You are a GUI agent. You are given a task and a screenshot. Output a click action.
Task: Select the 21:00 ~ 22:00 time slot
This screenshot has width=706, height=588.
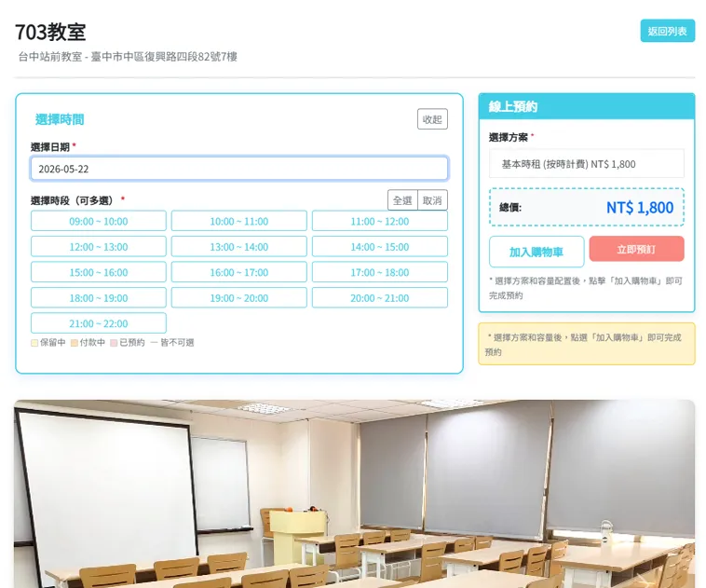98,323
